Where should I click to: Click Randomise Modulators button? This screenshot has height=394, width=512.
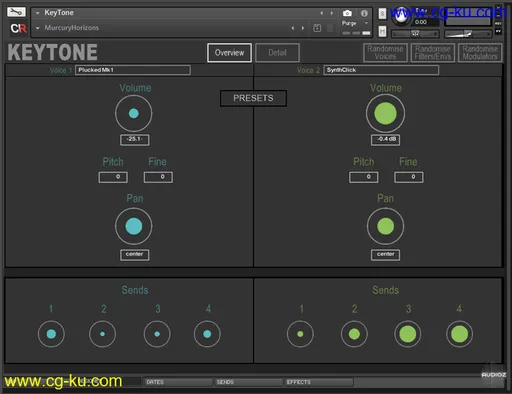(480, 53)
